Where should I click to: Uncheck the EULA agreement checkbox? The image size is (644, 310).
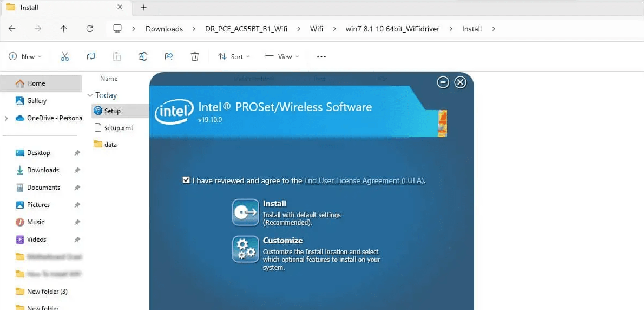[186, 180]
